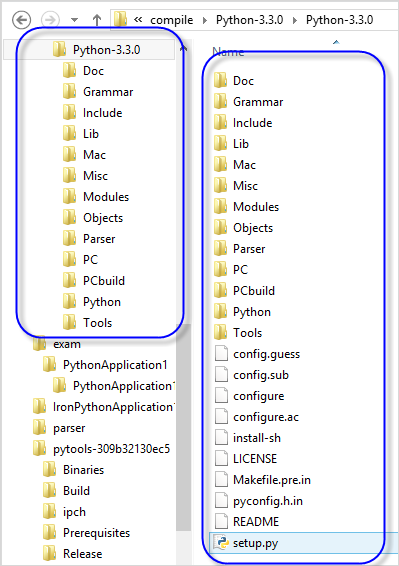The height and width of the screenshot is (566, 399).
Task: Select the configure.ac file
Action: [x=266, y=417]
